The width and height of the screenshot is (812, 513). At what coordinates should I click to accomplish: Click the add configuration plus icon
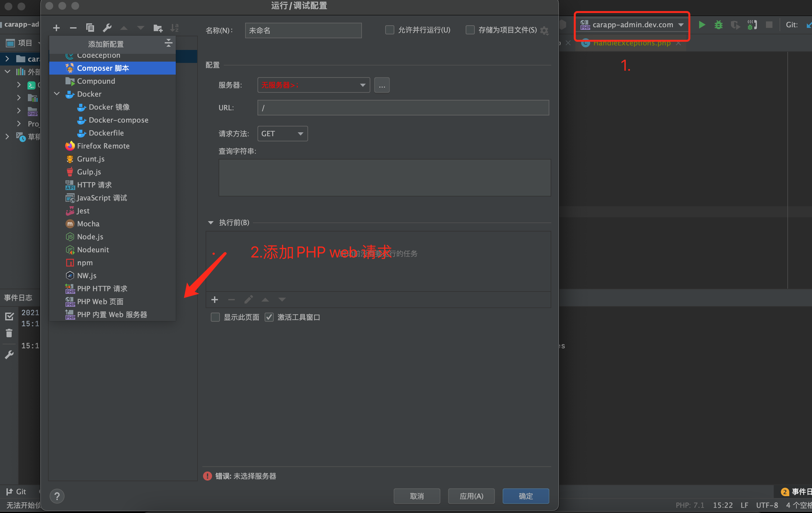tap(56, 28)
